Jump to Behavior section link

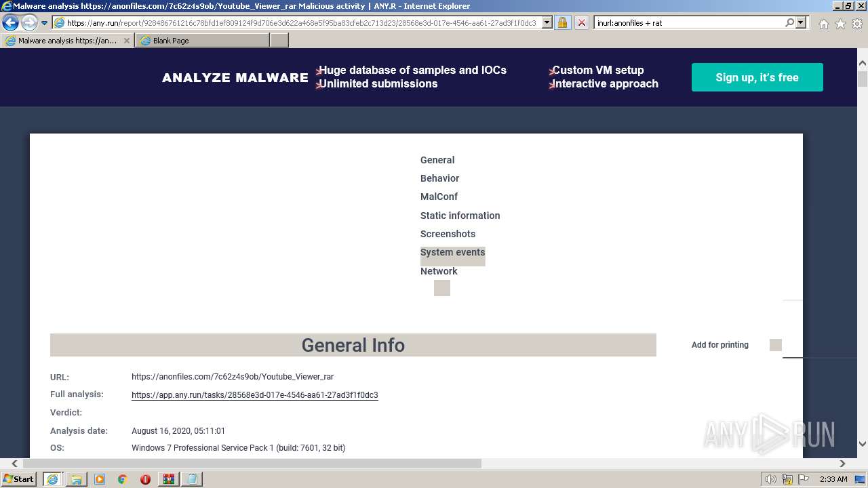(x=439, y=178)
